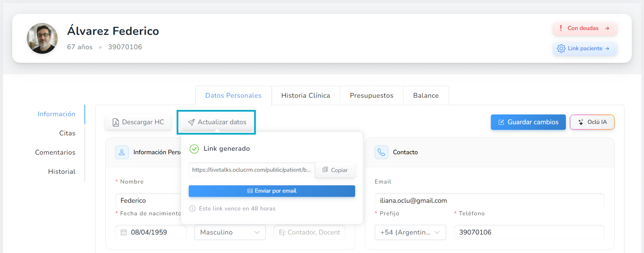Click the 67 años age text
Image resolution: width=644 pixels, height=253 pixels.
[80, 47]
